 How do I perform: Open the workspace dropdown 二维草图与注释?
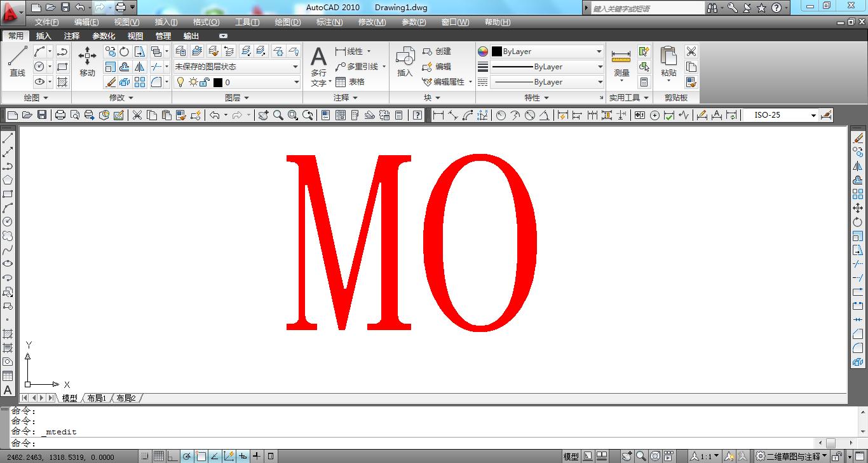click(x=791, y=456)
